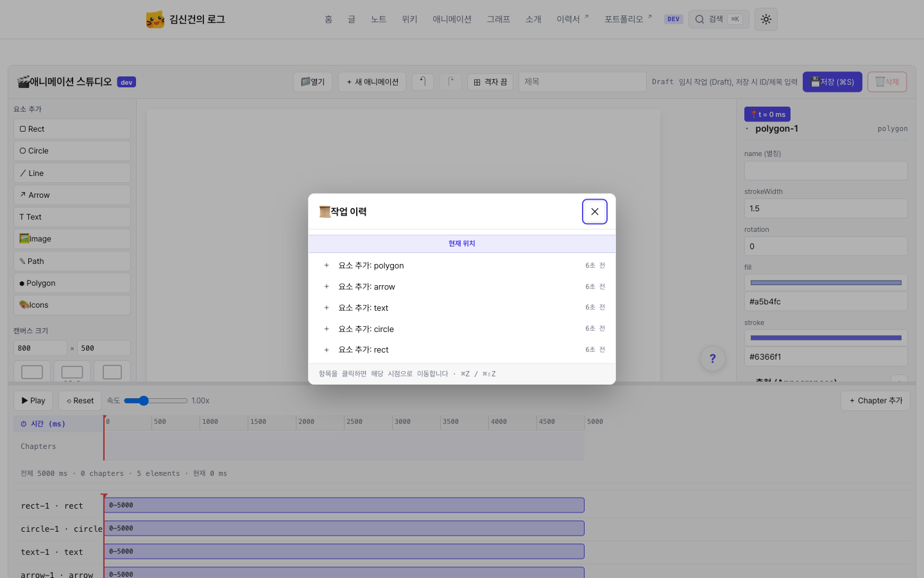Save with 저장 (⌘S) button
The height and width of the screenshot is (578, 924).
(x=832, y=82)
